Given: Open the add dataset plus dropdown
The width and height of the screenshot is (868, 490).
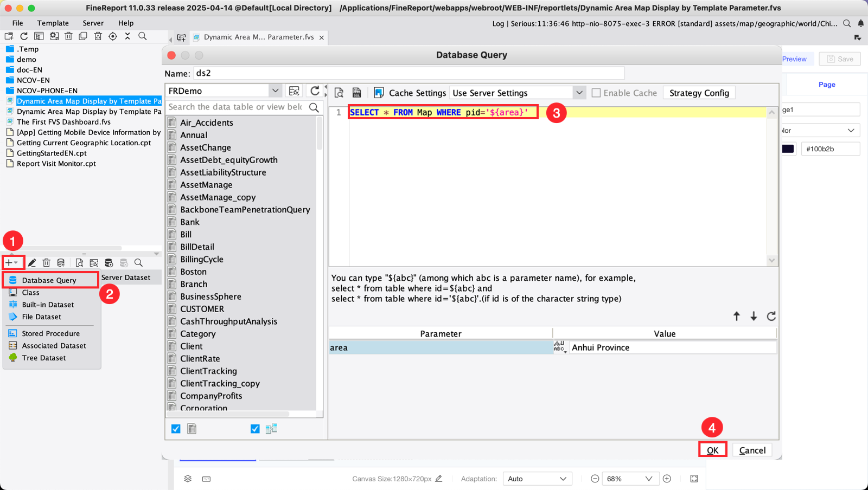Looking at the screenshot, I should (12, 263).
